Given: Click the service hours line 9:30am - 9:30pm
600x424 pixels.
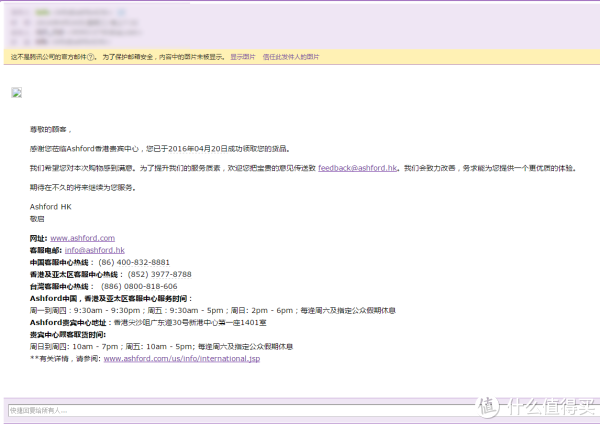Looking at the screenshot, I should 213,310.
